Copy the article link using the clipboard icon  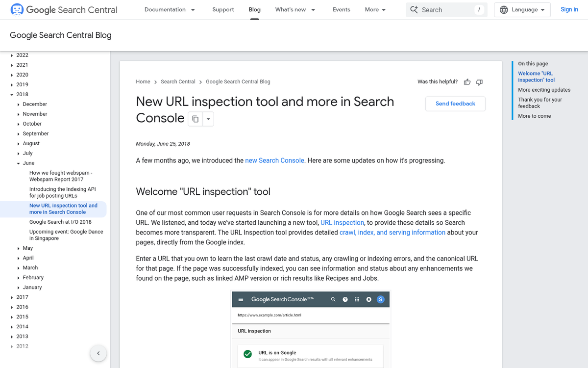tap(195, 119)
